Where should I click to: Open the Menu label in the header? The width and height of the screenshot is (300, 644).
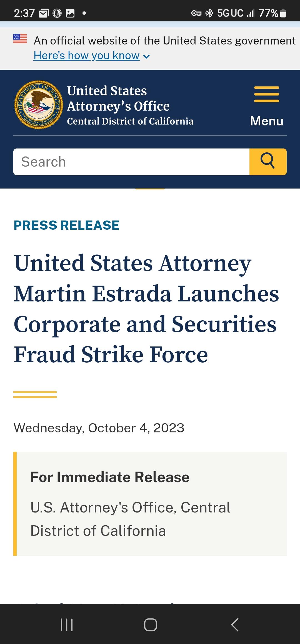pyautogui.click(x=267, y=121)
